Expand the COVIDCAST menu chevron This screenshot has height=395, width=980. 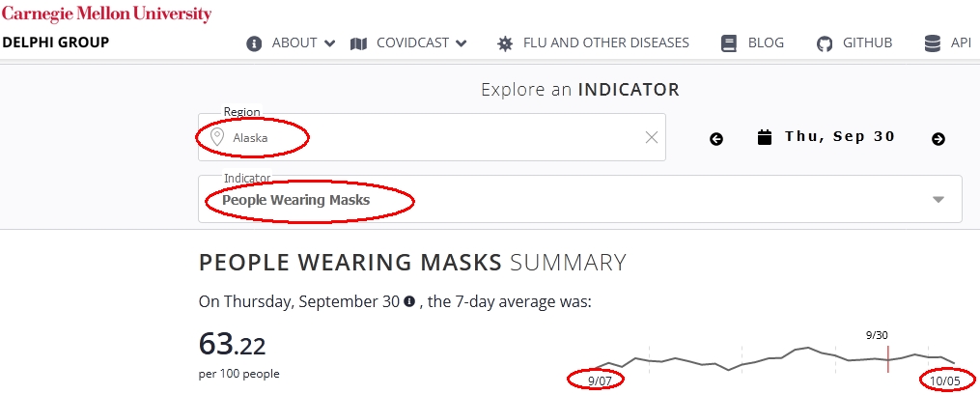click(462, 43)
